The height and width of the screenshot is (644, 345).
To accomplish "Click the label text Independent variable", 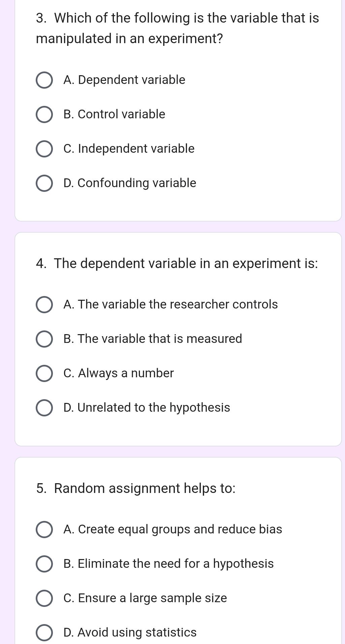I will coord(129,149).
